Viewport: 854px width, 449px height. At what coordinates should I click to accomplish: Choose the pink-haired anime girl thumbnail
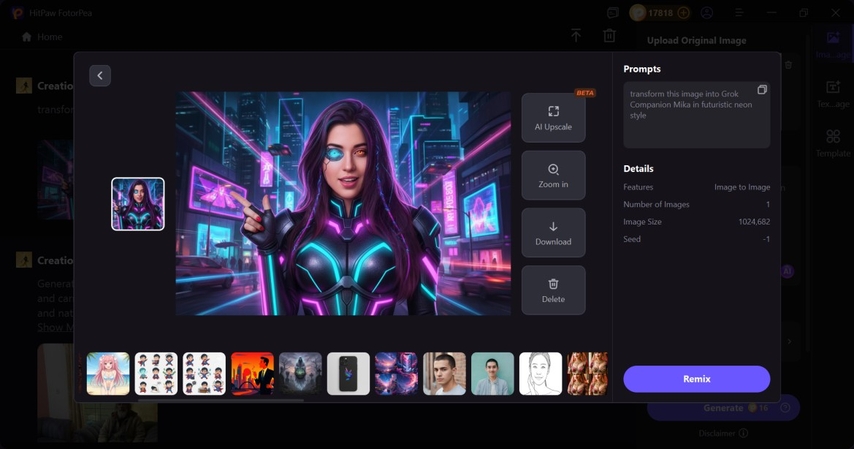point(108,374)
